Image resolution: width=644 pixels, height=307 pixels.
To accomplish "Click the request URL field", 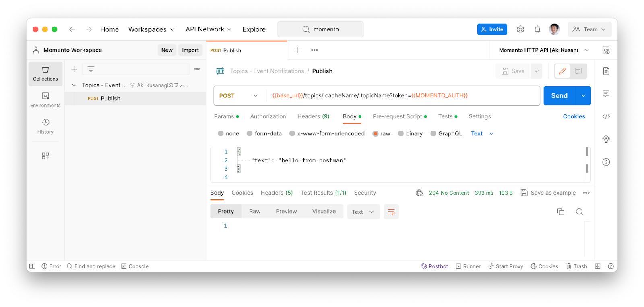I will [402, 96].
